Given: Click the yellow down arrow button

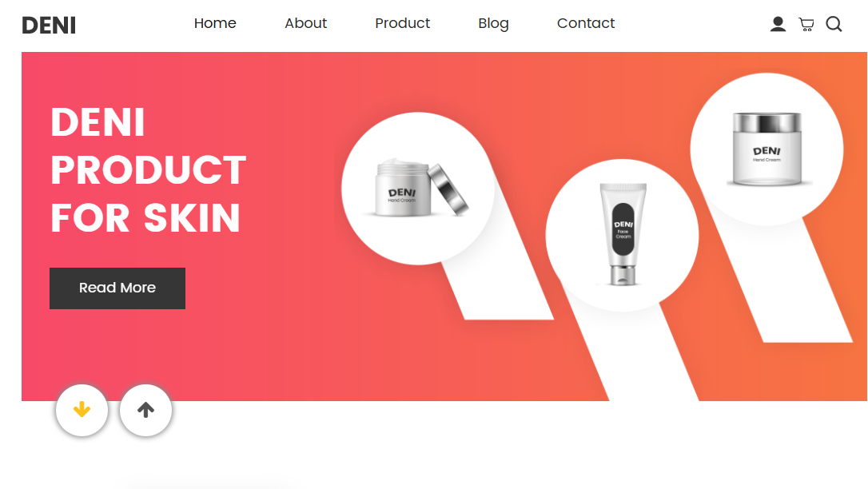Looking at the screenshot, I should (82, 410).
